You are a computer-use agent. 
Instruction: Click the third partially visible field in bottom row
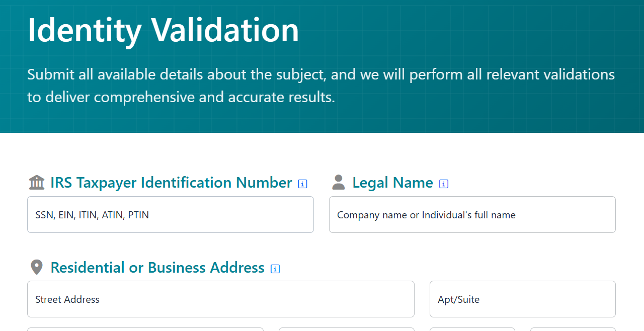click(472, 329)
